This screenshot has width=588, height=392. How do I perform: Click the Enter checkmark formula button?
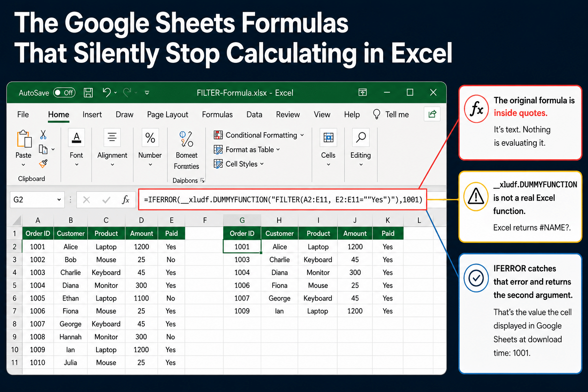point(106,199)
